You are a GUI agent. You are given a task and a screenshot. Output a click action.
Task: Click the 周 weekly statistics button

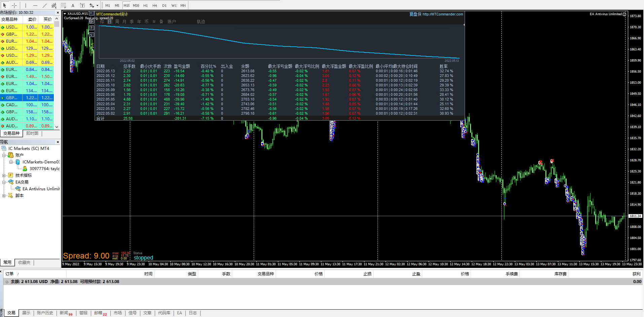pos(117,22)
